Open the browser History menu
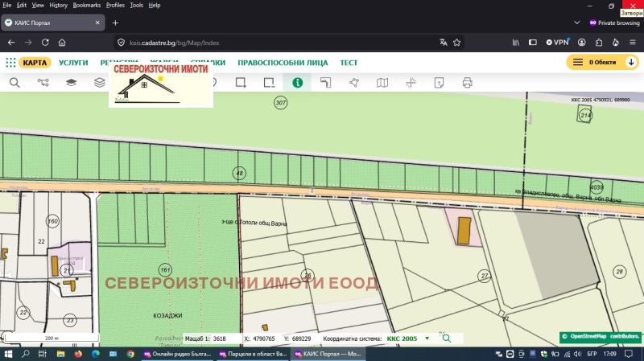The image size is (644, 361). pos(58,6)
